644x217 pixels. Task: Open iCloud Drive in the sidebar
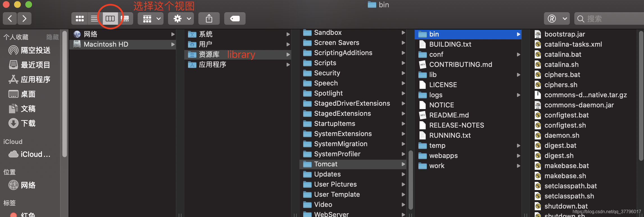coord(30,154)
